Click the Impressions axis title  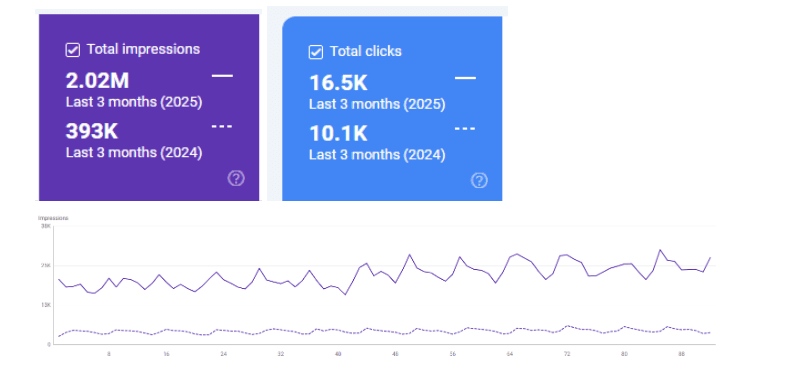[x=53, y=218]
